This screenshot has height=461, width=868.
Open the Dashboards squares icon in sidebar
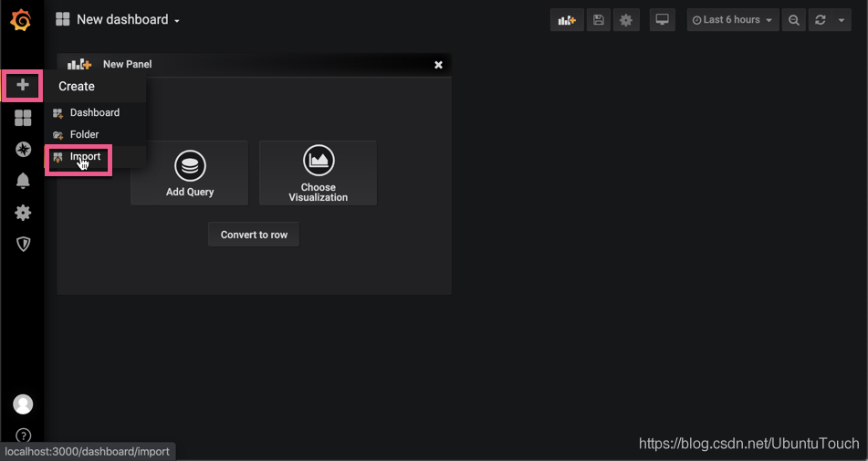pyautogui.click(x=23, y=118)
